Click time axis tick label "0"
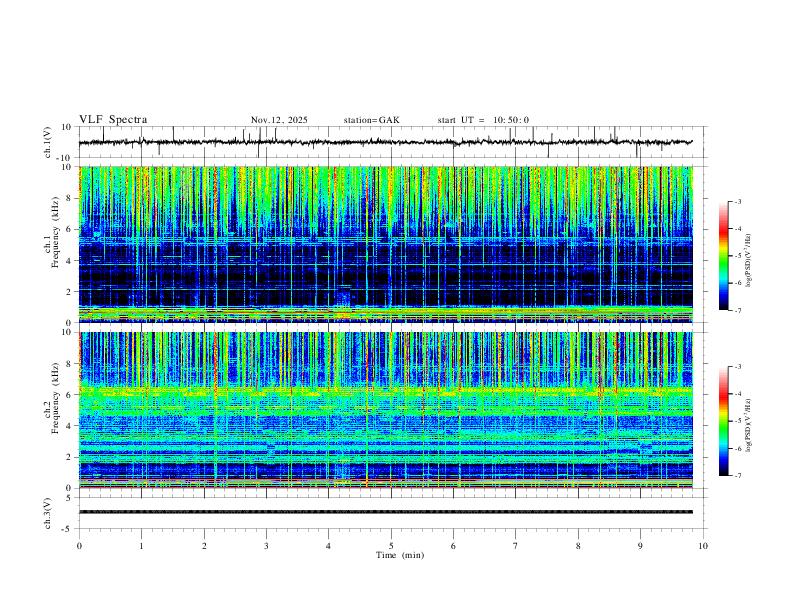Viewport: 792px width, 612px height. (x=79, y=546)
